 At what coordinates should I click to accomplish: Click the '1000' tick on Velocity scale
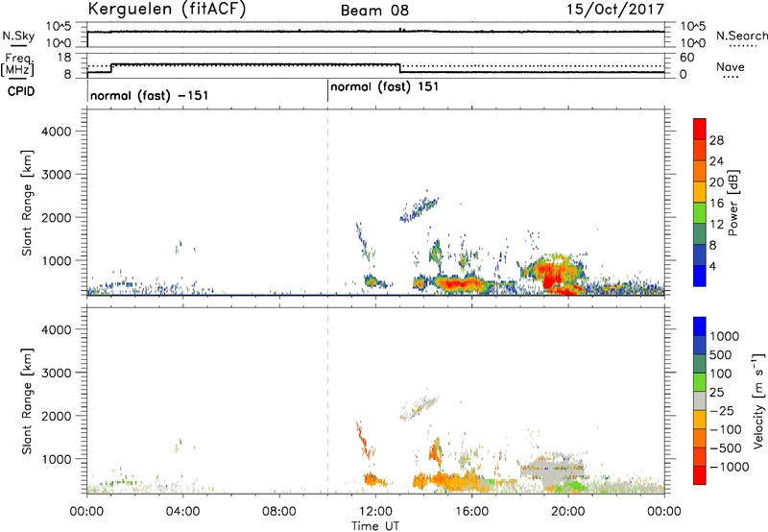[x=724, y=336]
